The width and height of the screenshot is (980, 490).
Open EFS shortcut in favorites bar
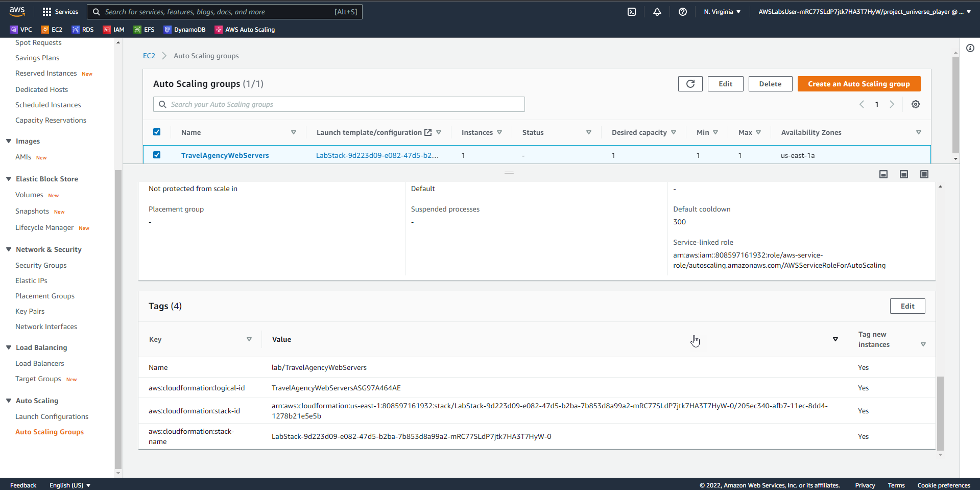[x=144, y=30]
